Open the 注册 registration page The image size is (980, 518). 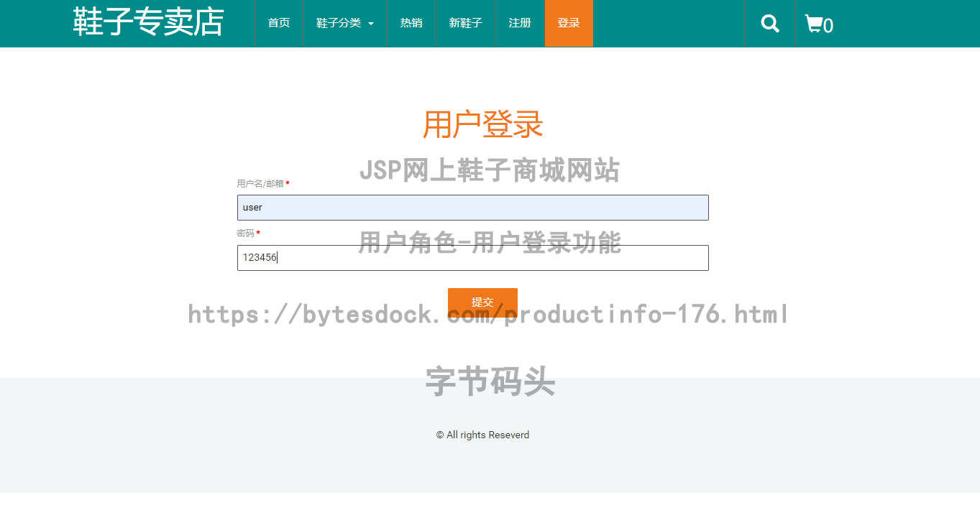point(519,23)
